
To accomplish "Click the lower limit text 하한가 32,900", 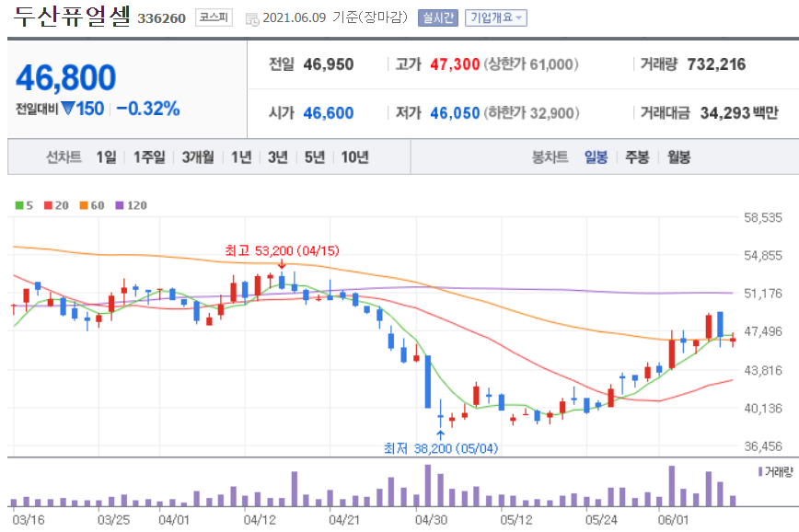I will pyautogui.click(x=531, y=112).
